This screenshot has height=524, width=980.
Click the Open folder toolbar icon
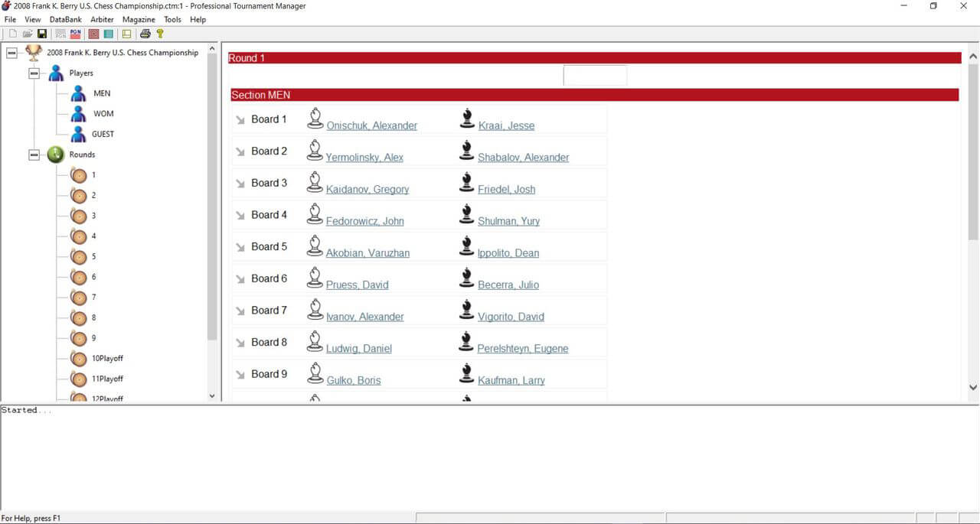[x=28, y=34]
